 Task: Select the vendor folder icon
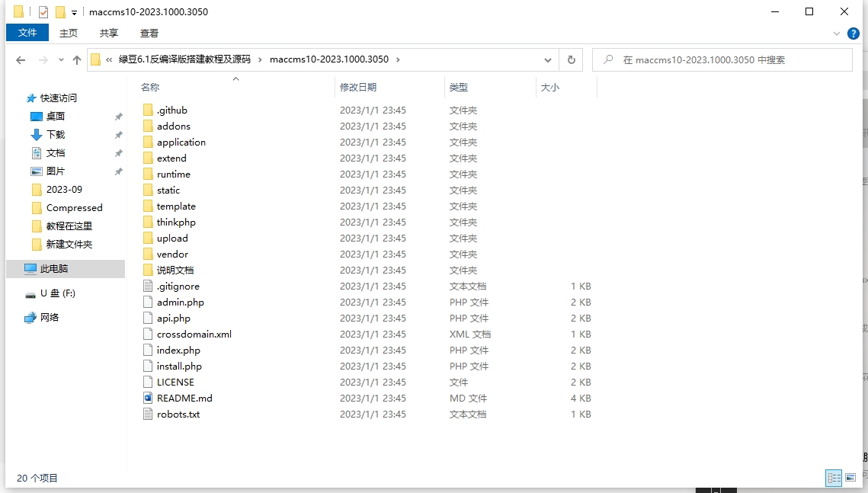148,254
